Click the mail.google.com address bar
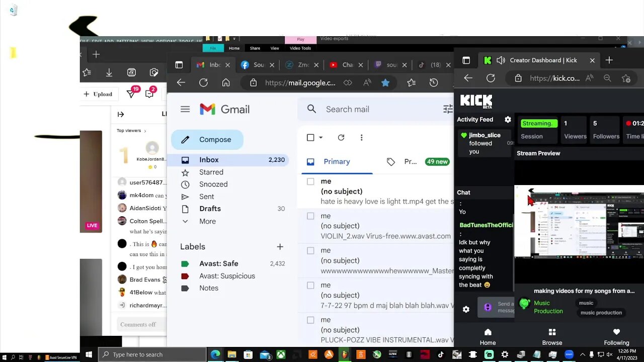Screen dimensions: 644x362 300,83
